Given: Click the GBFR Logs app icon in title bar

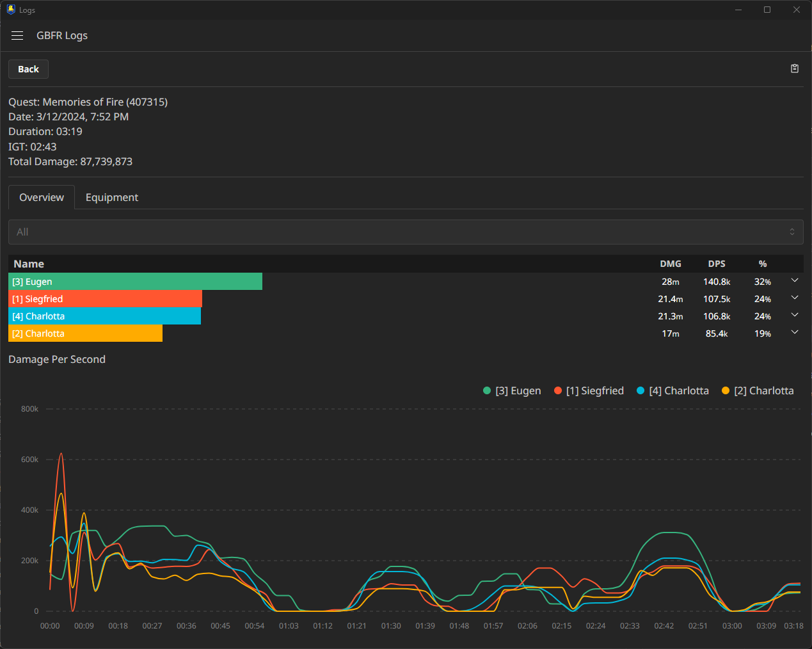Looking at the screenshot, I should (x=11, y=10).
